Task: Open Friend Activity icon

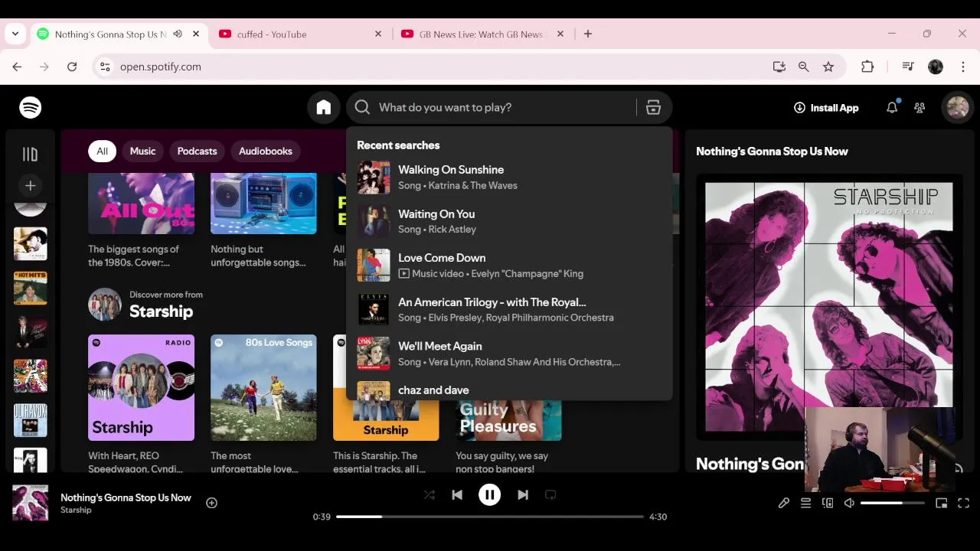Action: (920, 108)
